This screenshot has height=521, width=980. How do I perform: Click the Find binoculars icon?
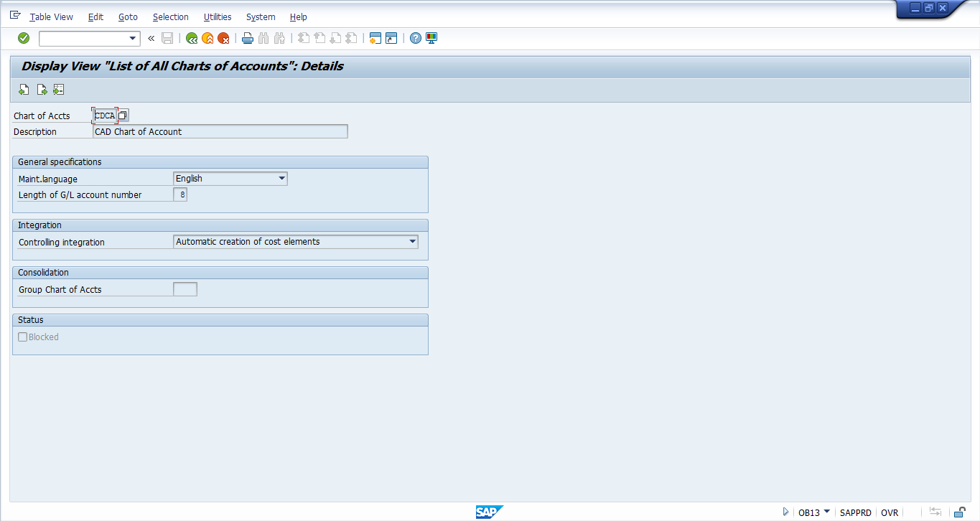point(263,38)
